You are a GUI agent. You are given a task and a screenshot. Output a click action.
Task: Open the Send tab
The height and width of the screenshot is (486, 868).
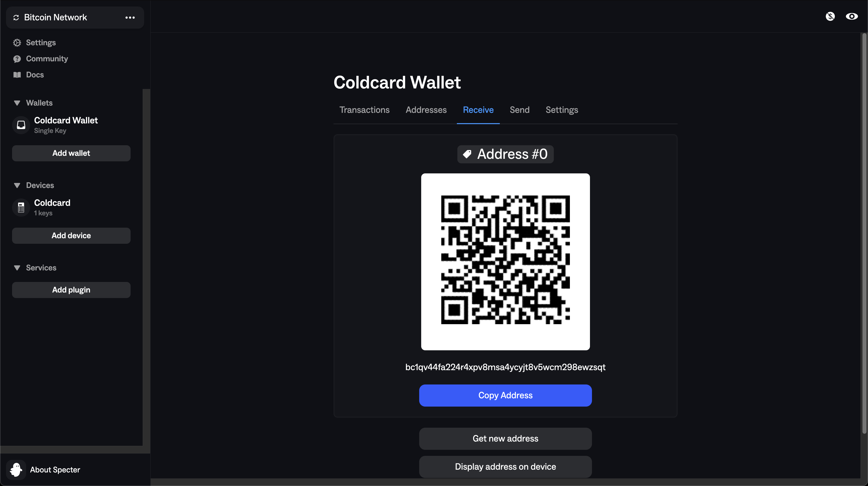(x=519, y=110)
